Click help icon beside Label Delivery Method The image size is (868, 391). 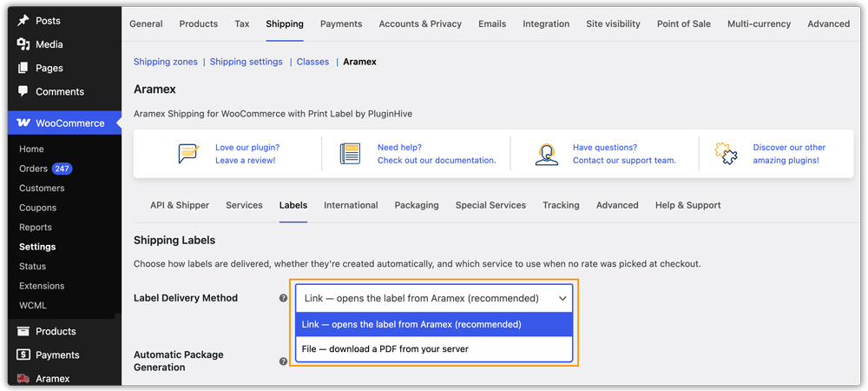pyautogui.click(x=284, y=298)
